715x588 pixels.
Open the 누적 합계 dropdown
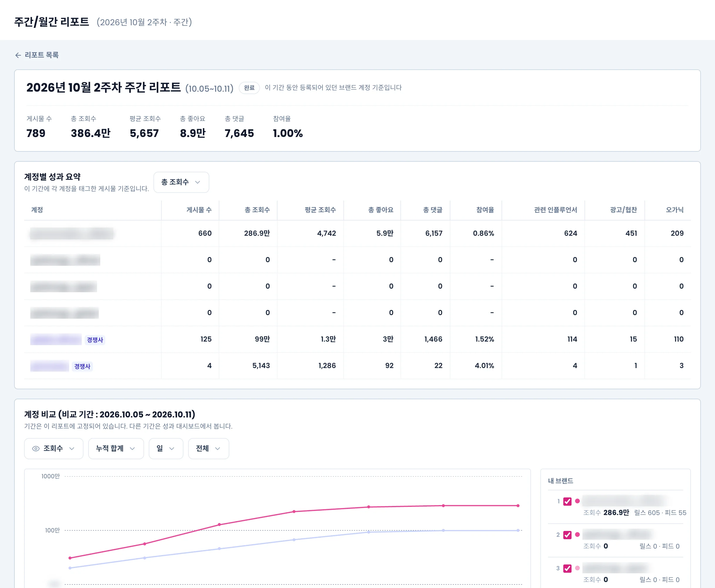[116, 448]
